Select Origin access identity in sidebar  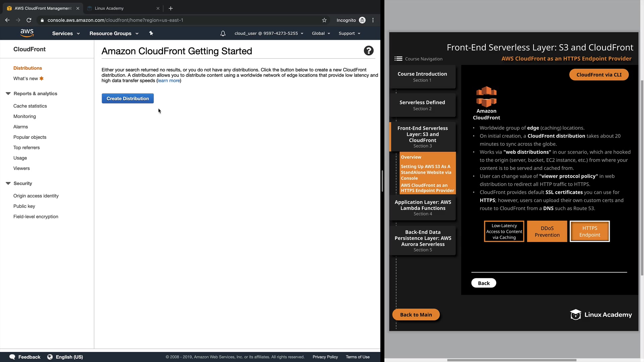point(36,196)
